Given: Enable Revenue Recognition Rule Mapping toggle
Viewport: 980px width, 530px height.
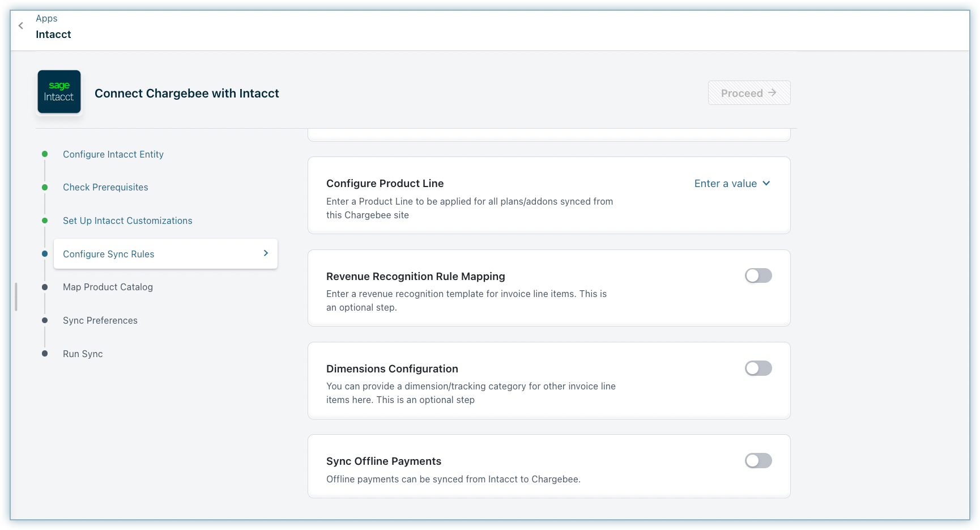Looking at the screenshot, I should pos(758,276).
